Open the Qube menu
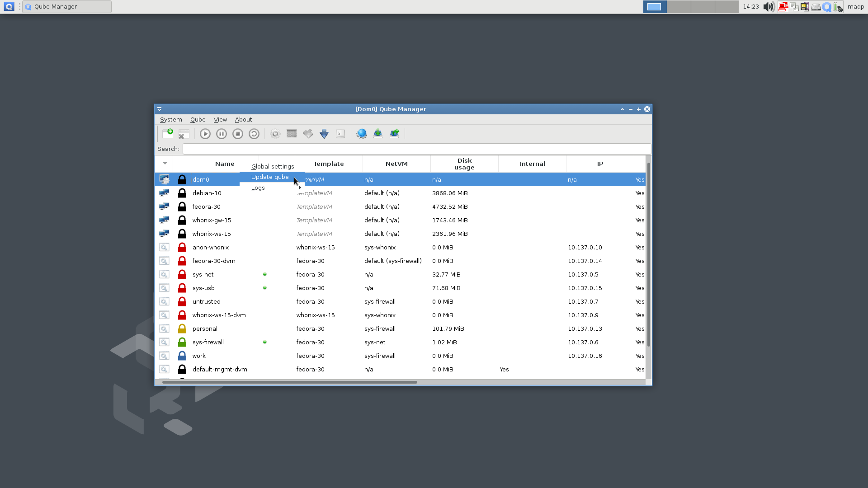The height and width of the screenshot is (488, 868). 198,119
